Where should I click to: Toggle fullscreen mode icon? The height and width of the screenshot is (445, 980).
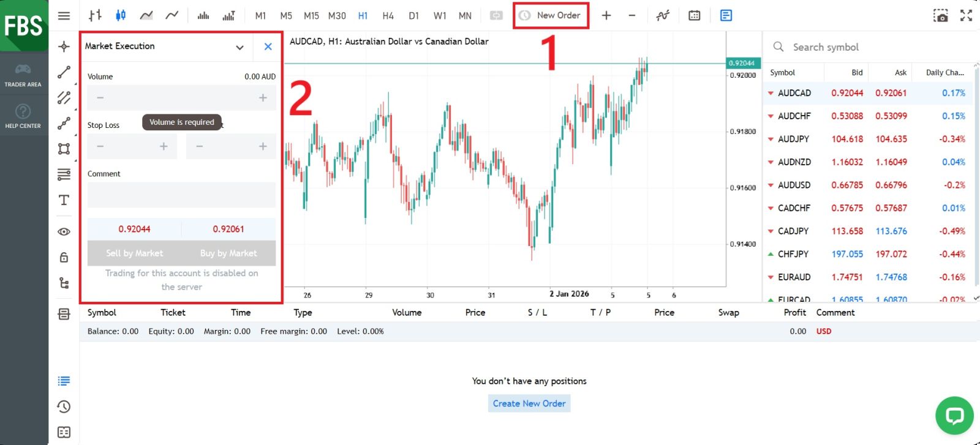point(966,15)
